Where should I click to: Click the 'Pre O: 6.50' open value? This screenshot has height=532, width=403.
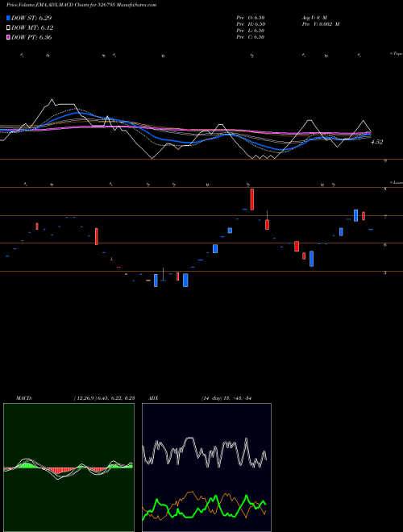point(251,17)
